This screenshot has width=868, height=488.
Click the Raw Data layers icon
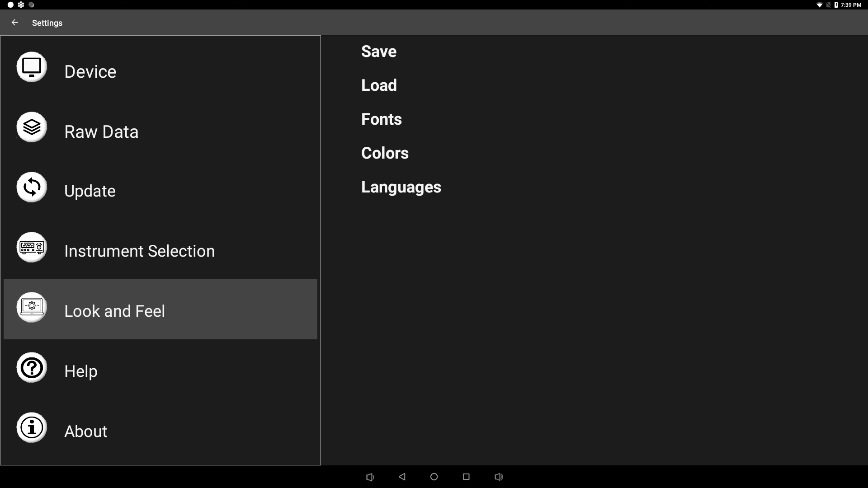(x=32, y=127)
